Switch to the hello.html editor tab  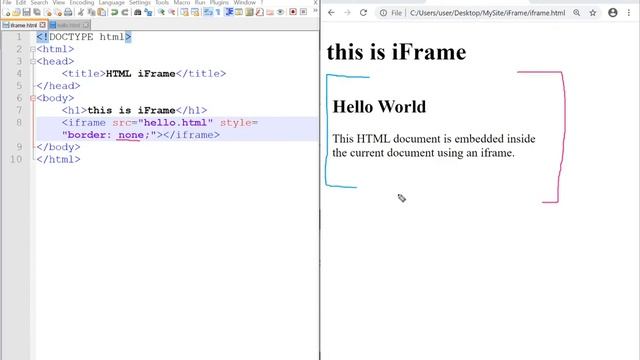pyautogui.click(x=69, y=25)
